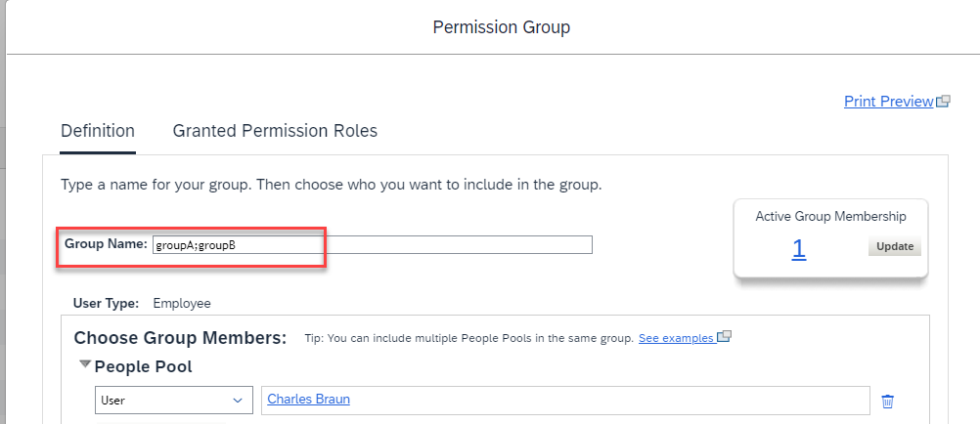Click the pop-out icon next to See examples
Viewport: 980px width, 424px height.
[724, 337]
